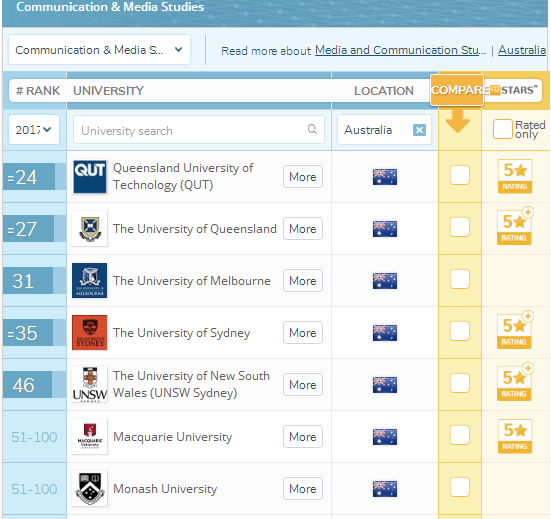
Task: Click the Australian flag in the UNSW row
Action: (x=385, y=385)
